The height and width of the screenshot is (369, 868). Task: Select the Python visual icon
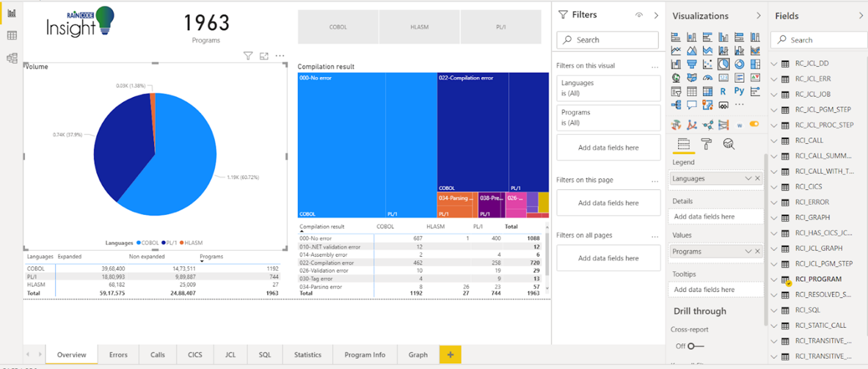tap(739, 91)
